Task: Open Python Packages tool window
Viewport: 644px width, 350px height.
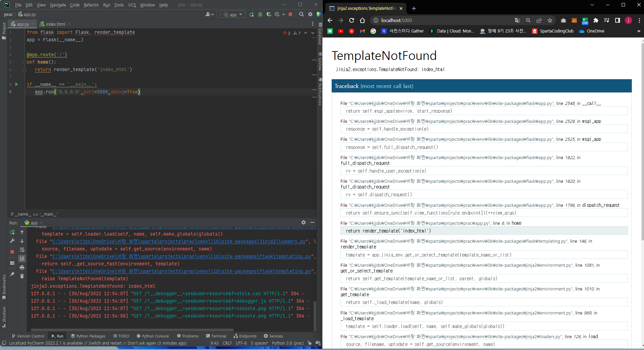Action: 88,336
